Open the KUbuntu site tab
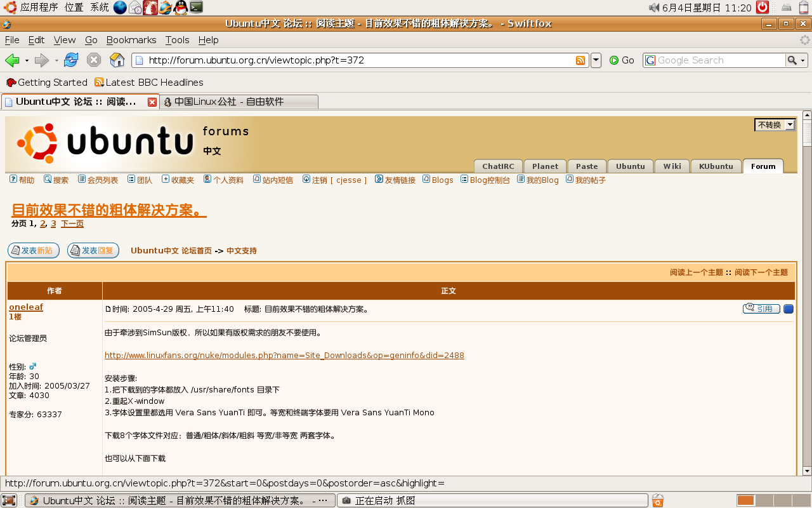 click(716, 166)
